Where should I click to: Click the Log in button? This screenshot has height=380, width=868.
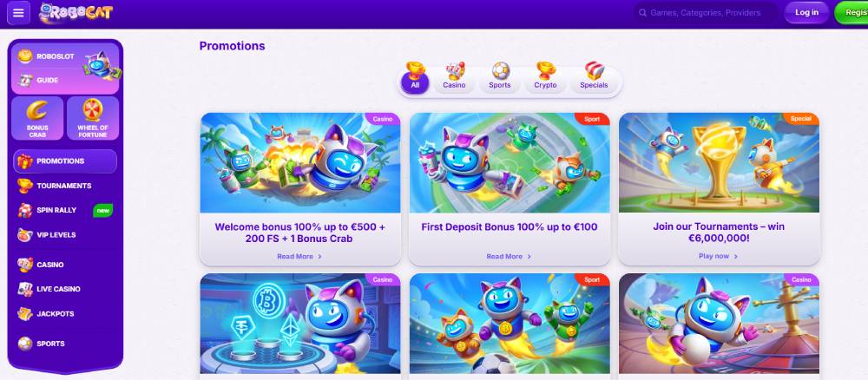tap(806, 13)
